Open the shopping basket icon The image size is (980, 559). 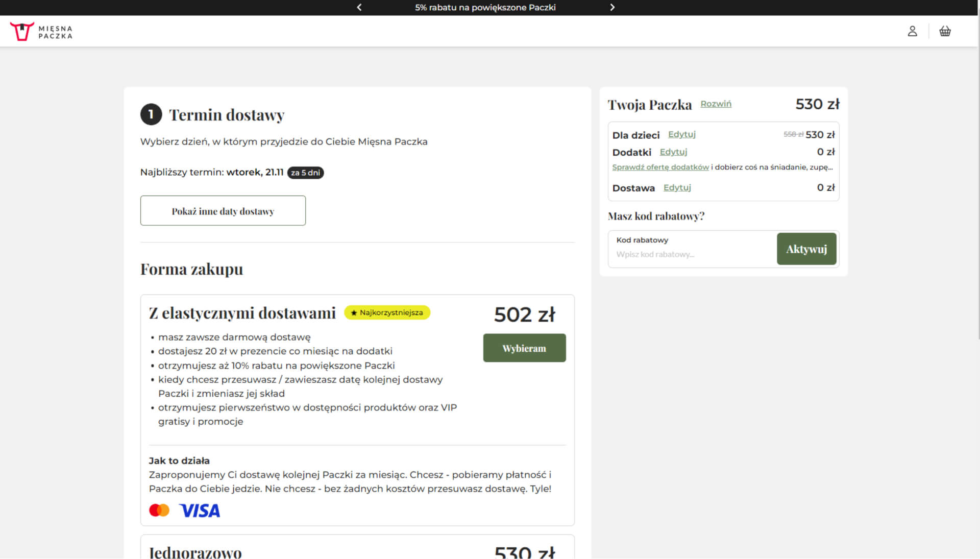click(x=945, y=31)
